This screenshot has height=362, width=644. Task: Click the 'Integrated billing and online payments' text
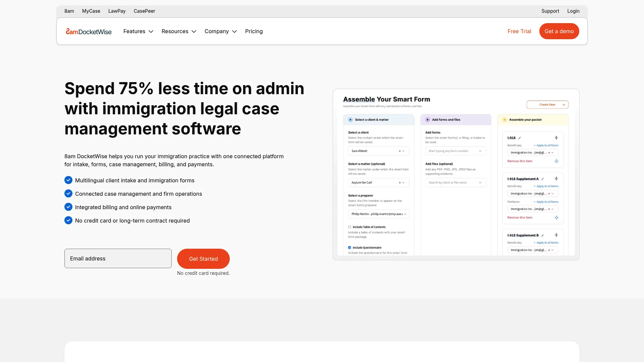point(123,207)
